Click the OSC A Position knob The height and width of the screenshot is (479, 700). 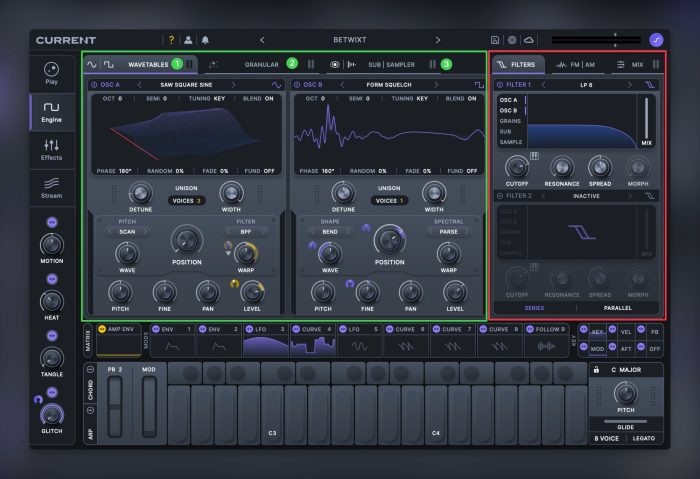pyautogui.click(x=187, y=241)
